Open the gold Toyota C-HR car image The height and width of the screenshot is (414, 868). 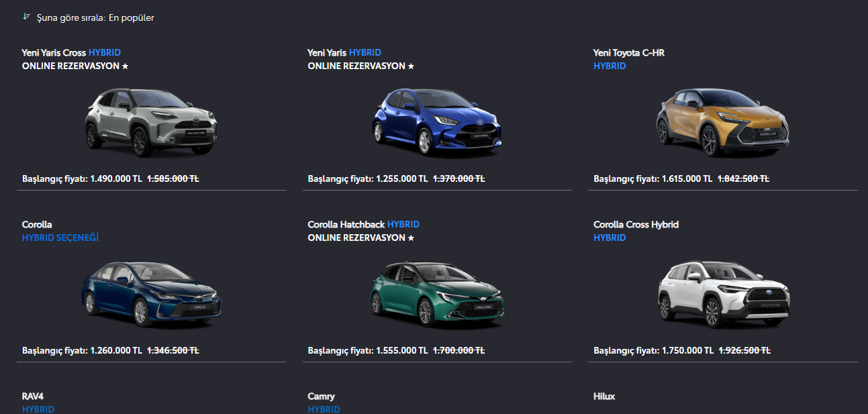pos(723,123)
